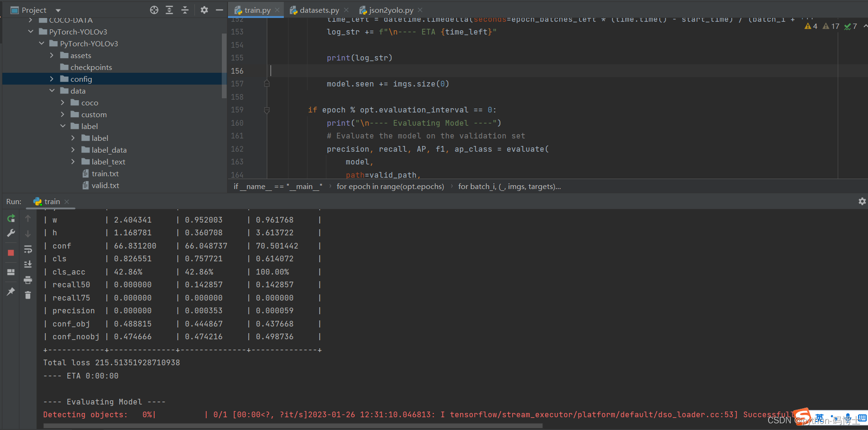Click breadcrumb if __name__ == "__main__"
The width and height of the screenshot is (868, 430).
click(x=278, y=187)
